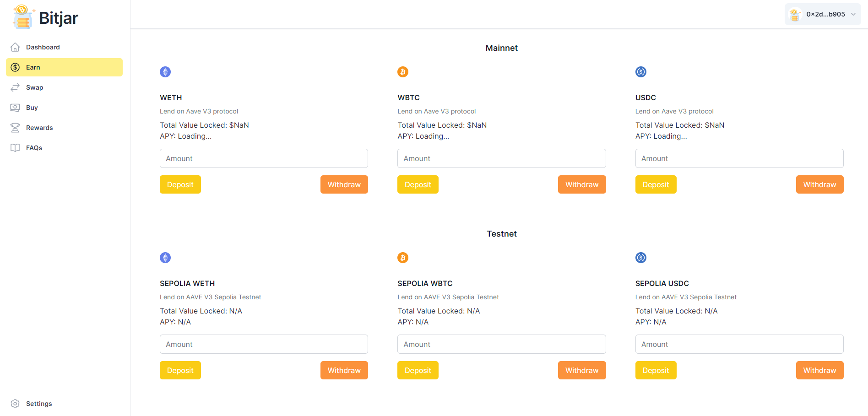The height and width of the screenshot is (416, 868).
Task: Focus the Mainnet USDC Amount field
Action: [739, 158]
